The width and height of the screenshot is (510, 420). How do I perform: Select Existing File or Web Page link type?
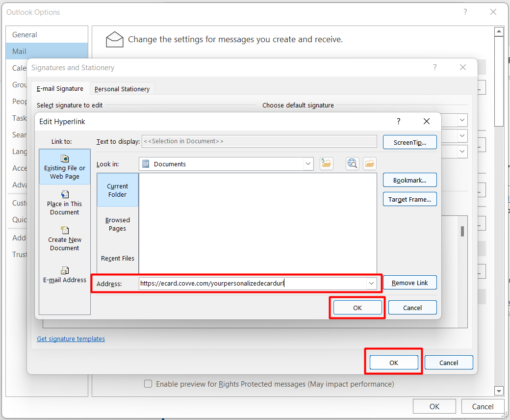[x=65, y=167]
